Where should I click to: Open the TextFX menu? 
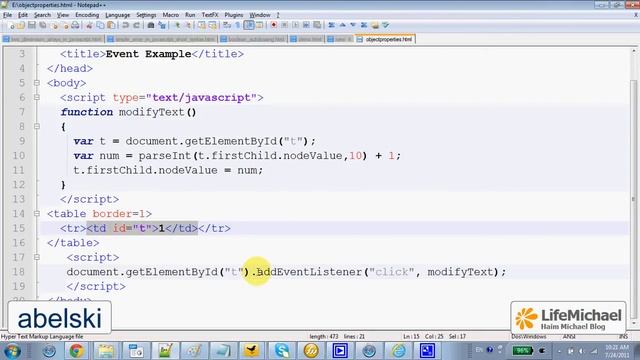(x=210, y=15)
